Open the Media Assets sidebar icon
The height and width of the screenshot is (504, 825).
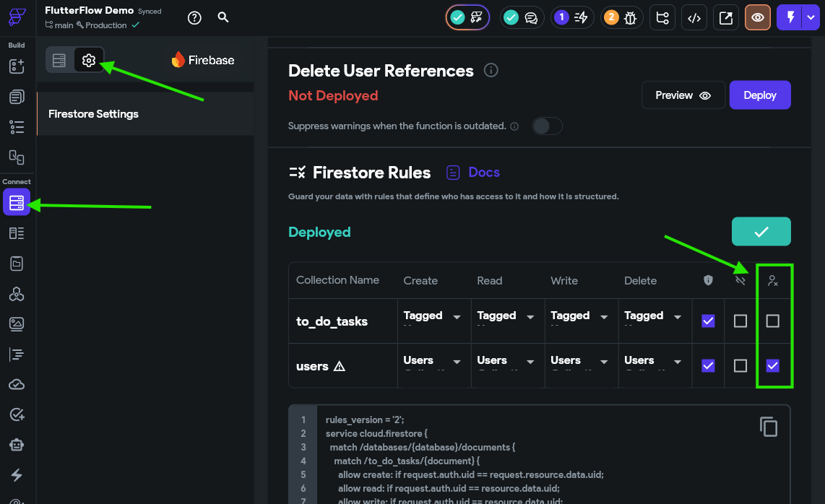(x=17, y=324)
